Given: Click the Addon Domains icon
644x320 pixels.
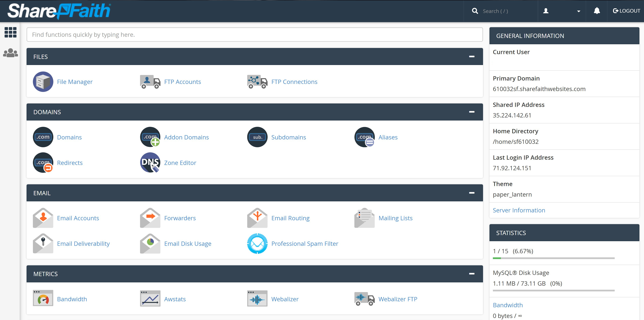Looking at the screenshot, I should pyautogui.click(x=150, y=137).
